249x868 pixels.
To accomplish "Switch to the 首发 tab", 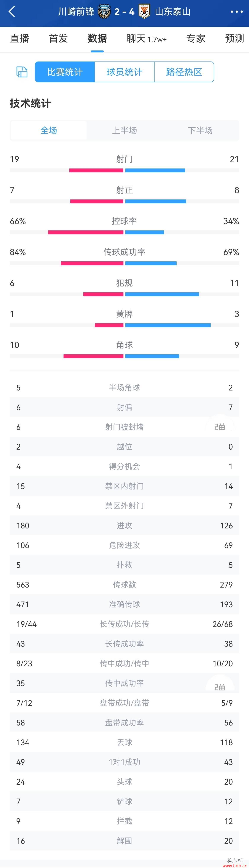I will (x=59, y=38).
